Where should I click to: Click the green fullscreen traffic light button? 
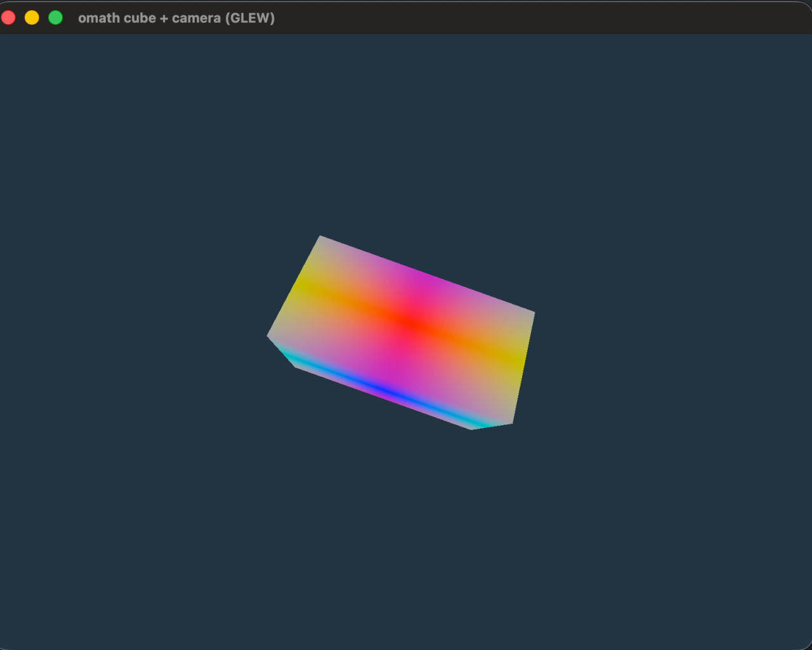click(x=55, y=18)
